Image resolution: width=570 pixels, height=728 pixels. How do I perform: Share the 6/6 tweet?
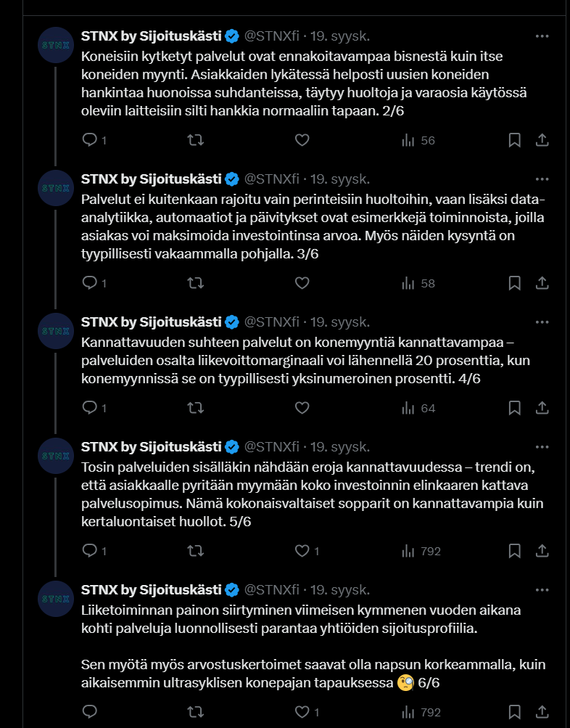pos(542,712)
